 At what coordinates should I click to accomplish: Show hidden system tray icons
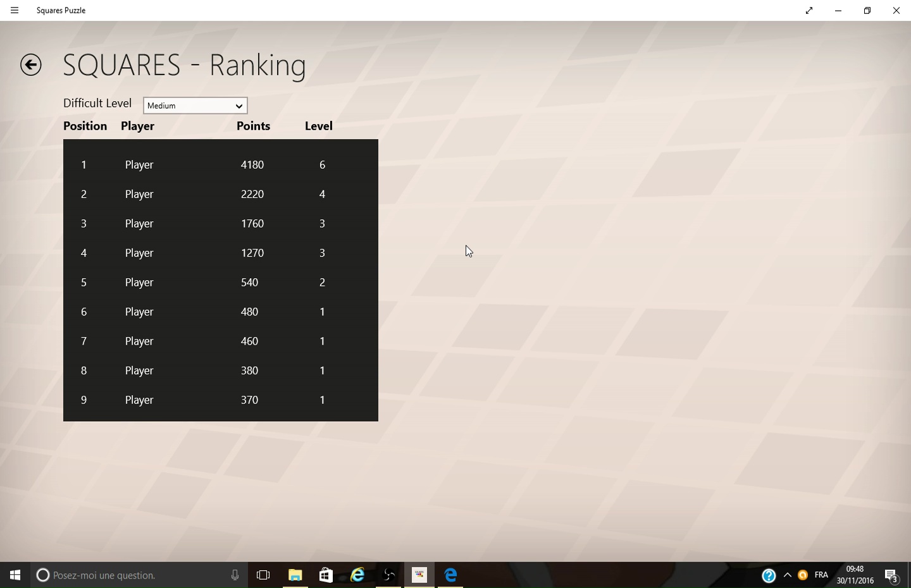pyautogui.click(x=788, y=575)
